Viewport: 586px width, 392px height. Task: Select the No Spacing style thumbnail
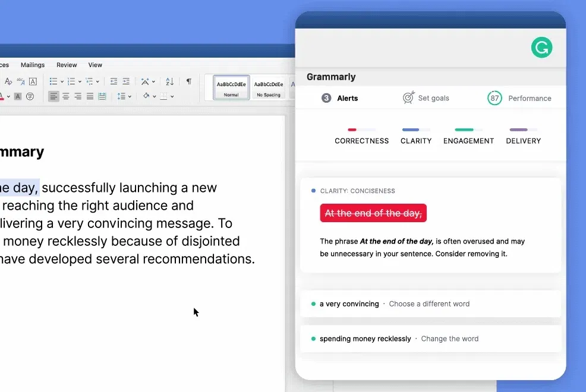click(x=268, y=87)
